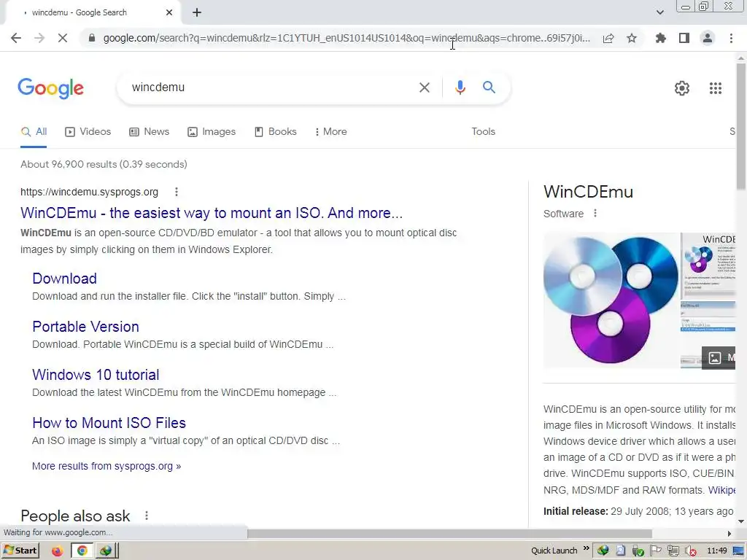This screenshot has width=747, height=560.
Task: Click the globe icon next to Chrome taskbar button
Action: click(105, 551)
